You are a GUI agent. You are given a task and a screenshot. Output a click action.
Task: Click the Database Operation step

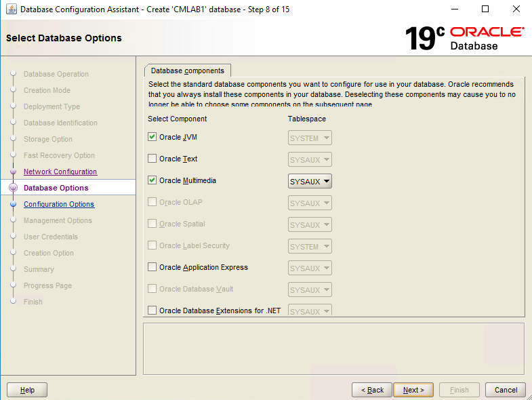coord(56,74)
